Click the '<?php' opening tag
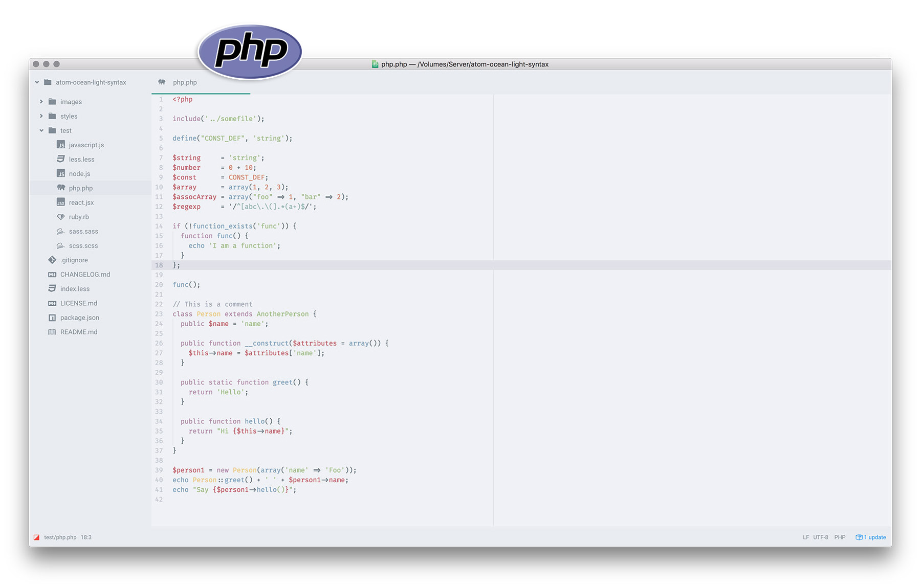The width and height of the screenshot is (921, 588). click(183, 99)
